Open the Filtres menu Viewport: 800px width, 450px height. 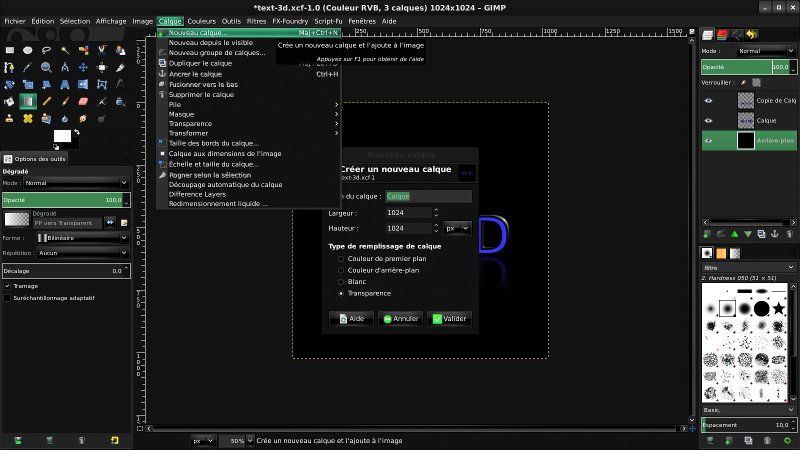point(256,21)
